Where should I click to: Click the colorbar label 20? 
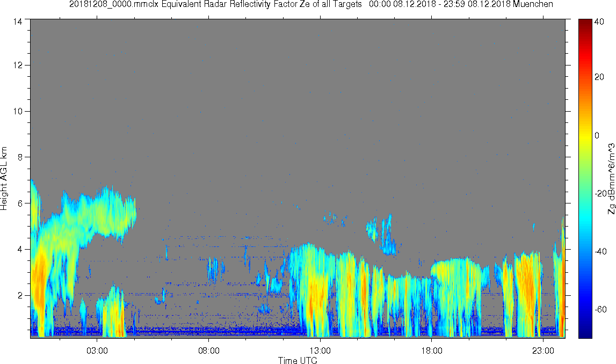[599, 77]
